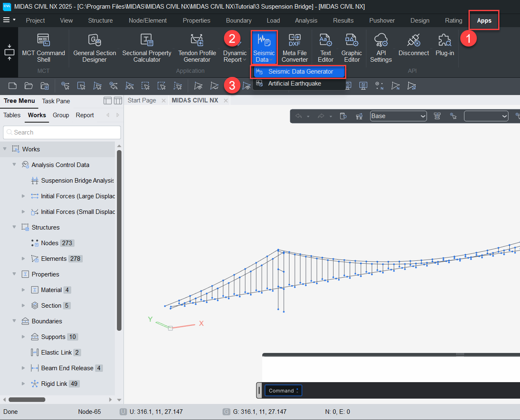Create a new project file from toolbar
Image resolution: width=520 pixels, height=420 pixels.
pyautogui.click(x=13, y=86)
